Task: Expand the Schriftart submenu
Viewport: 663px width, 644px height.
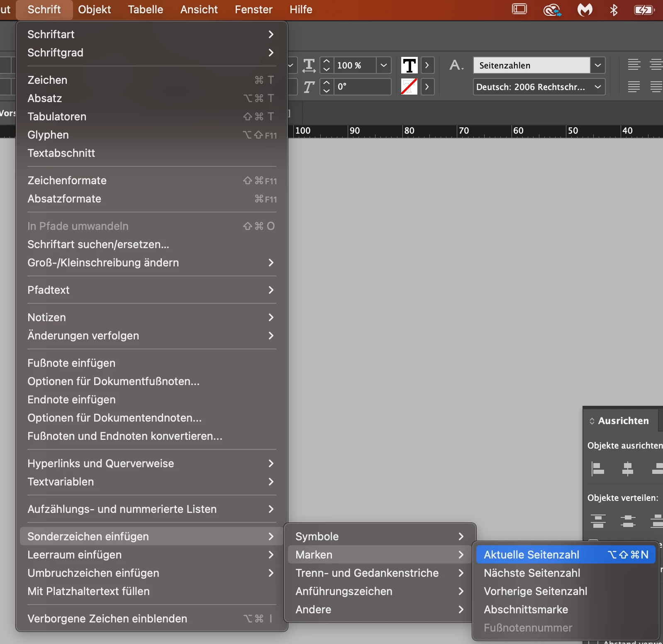Action: coord(151,34)
